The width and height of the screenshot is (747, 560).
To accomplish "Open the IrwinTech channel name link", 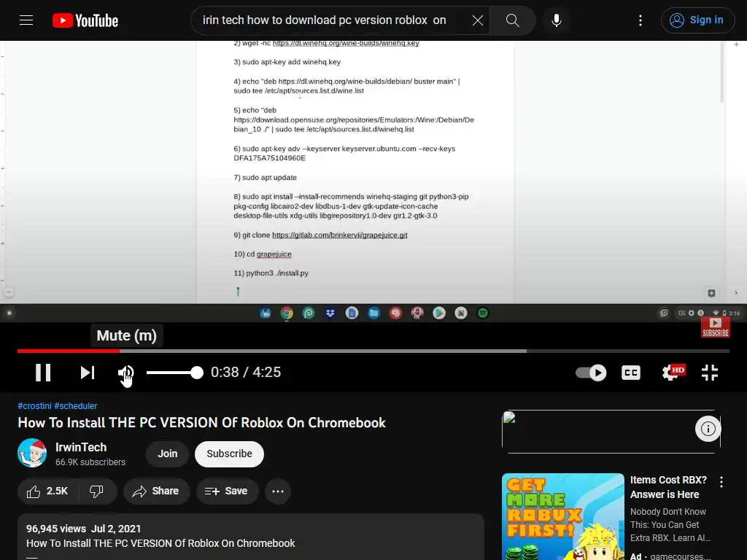I will pyautogui.click(x=81, y=447).
